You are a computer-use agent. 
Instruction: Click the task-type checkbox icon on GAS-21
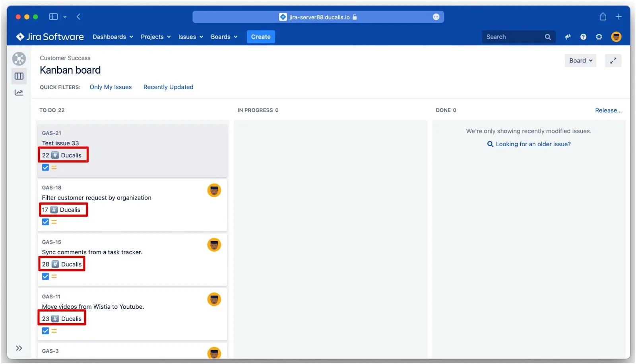click(45, 167)
